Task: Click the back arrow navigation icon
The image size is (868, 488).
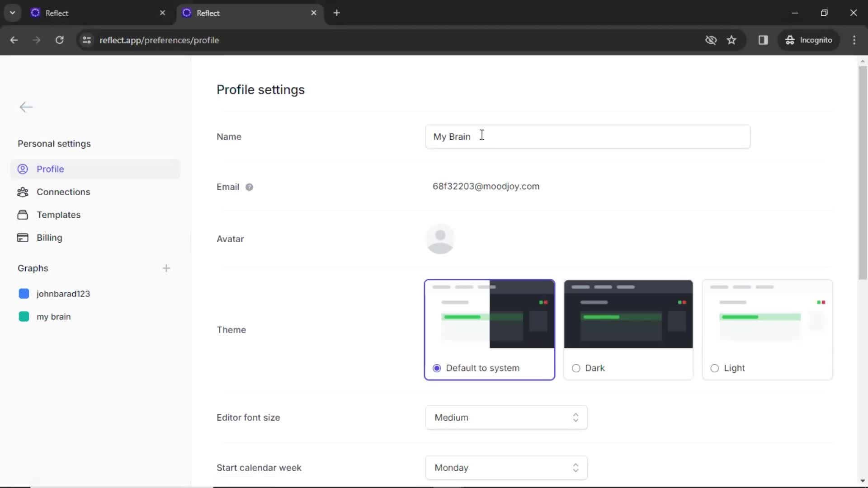Action: (x=26, y=107)
